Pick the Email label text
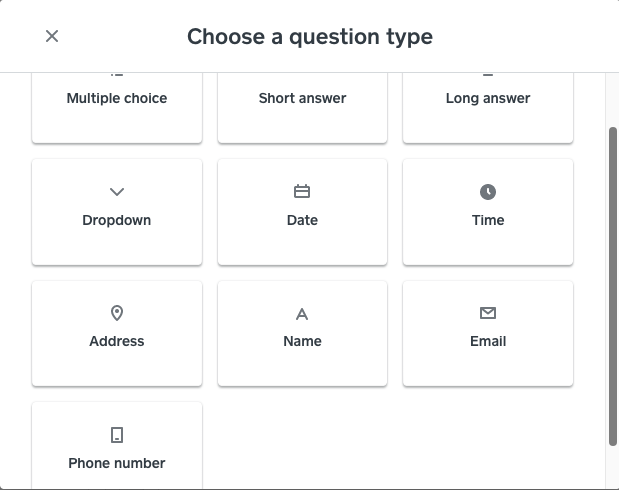This screenshot has height=490, width=619. pyautogui.click(x=488, y=341)
